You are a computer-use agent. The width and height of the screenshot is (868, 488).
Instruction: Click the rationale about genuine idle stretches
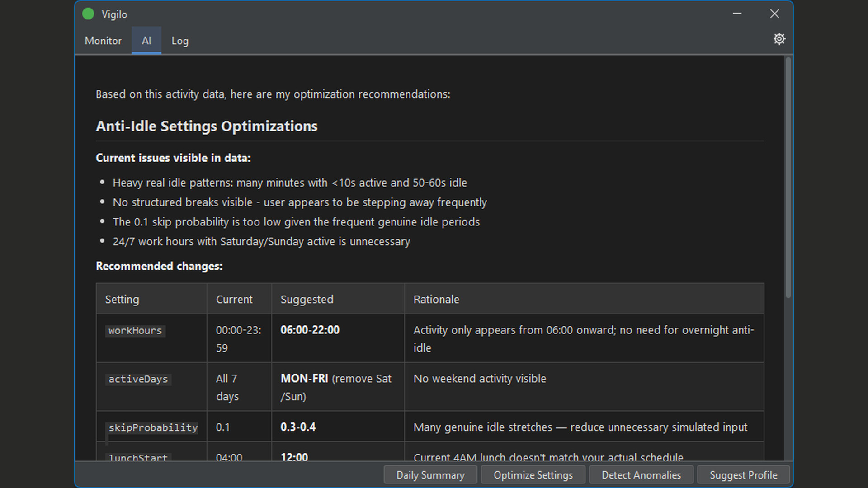(x=580, y=427)
